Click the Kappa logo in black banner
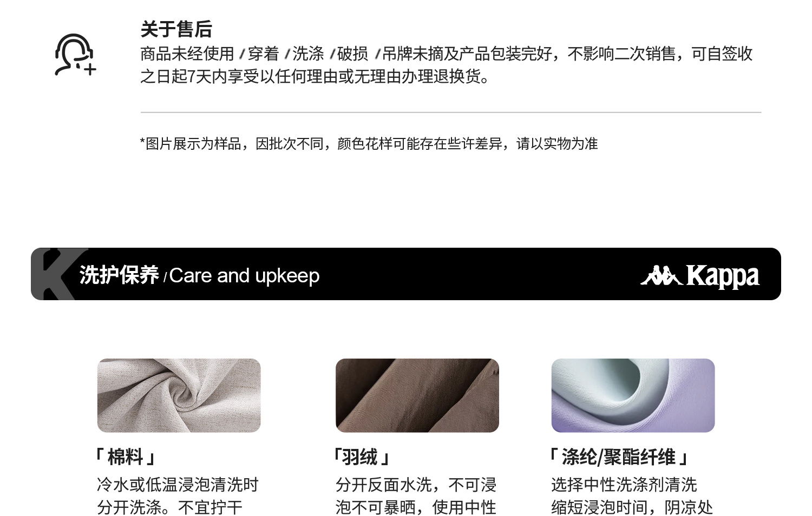 pos(700,275)
